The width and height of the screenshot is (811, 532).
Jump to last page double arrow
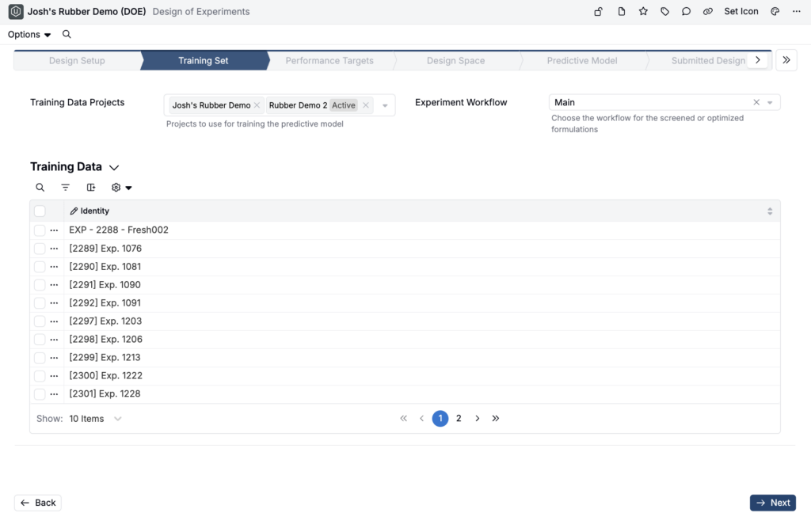[x=496, y=418]
